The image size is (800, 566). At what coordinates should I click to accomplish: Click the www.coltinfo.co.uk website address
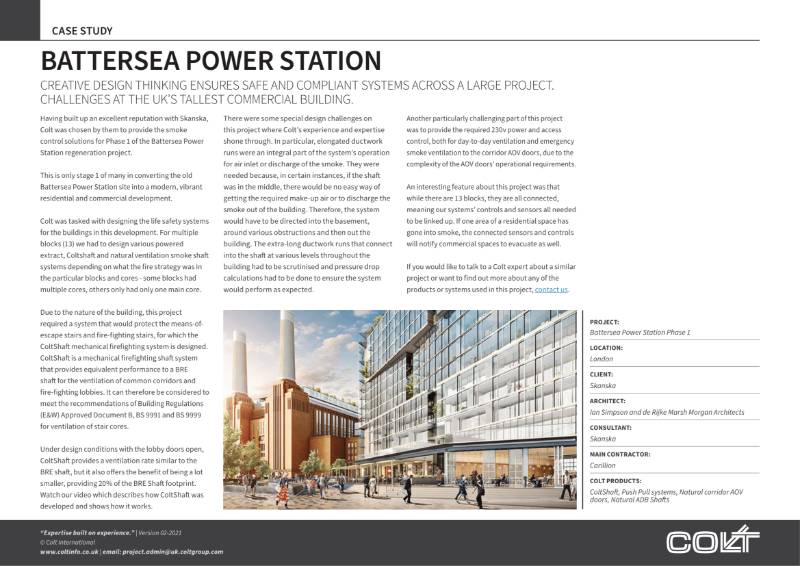(x=72, y=551)
